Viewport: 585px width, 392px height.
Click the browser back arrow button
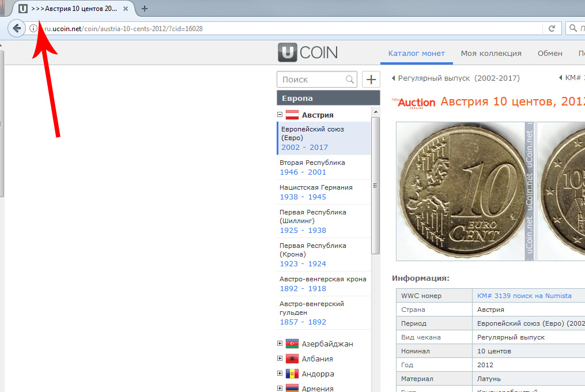pos(16,28)
